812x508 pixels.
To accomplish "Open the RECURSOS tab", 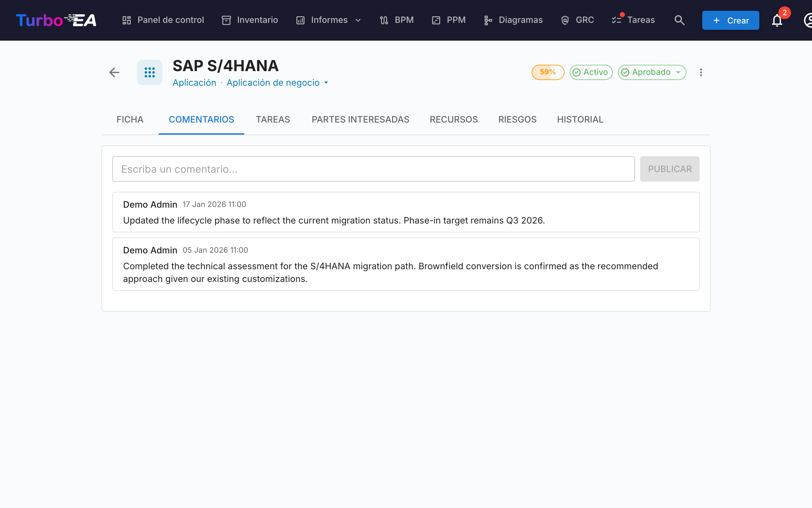I will (454, 120).
